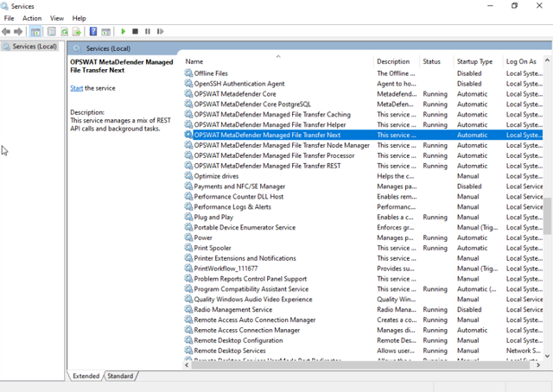Click the horizontal scrollbar right arrow
The height and width of the screenshot is (392, 553).
coord(538,365)
